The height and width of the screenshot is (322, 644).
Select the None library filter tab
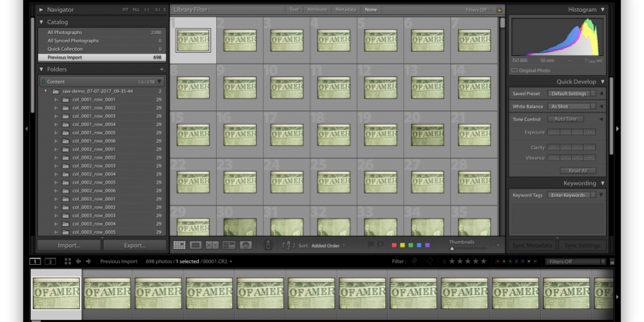[x=371, y=10]
